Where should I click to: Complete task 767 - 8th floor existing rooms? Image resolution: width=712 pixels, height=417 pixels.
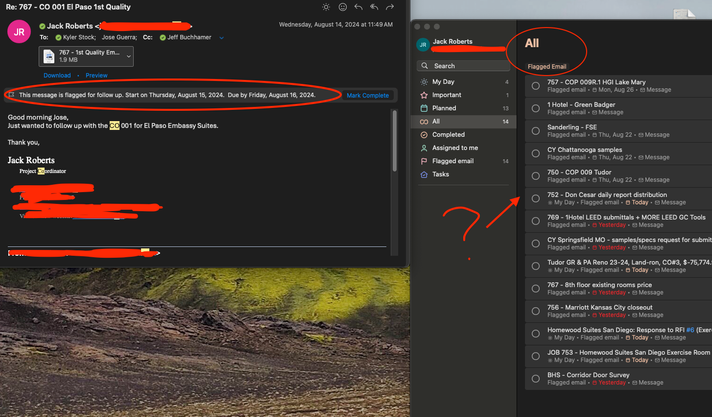536,288
